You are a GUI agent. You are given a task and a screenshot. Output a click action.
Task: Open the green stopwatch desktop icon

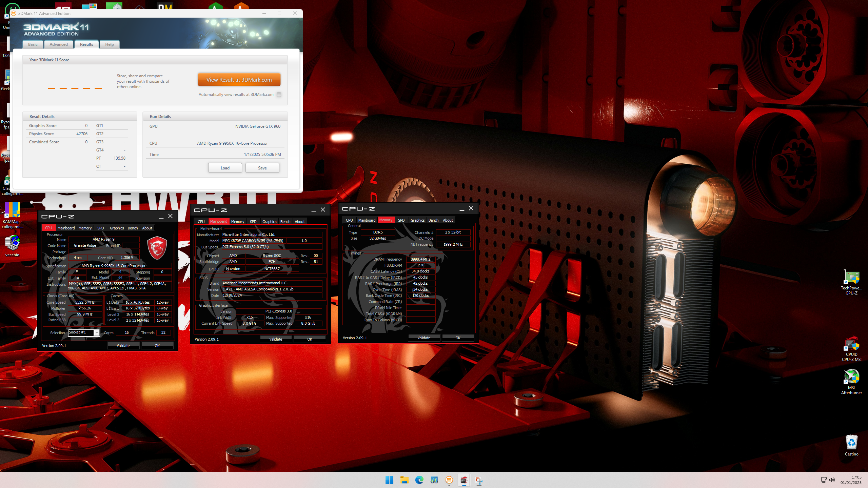pos(114,6)
